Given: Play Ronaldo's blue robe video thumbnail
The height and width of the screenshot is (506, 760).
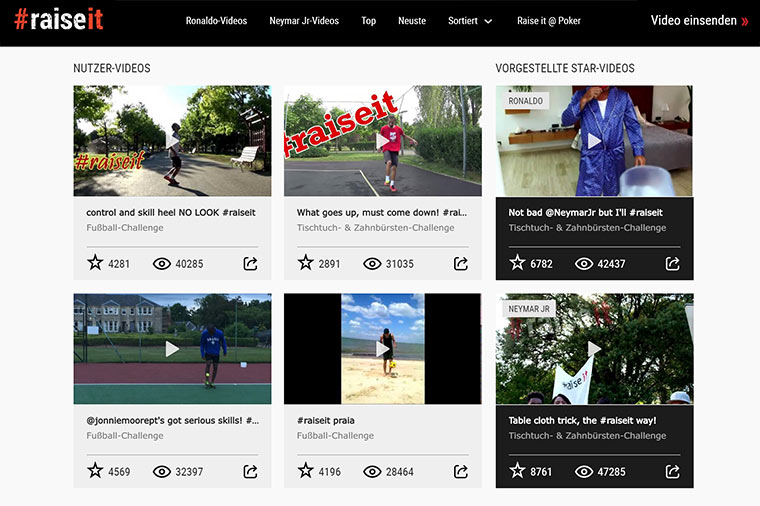Looking at the screenshot, I should 594,141.
